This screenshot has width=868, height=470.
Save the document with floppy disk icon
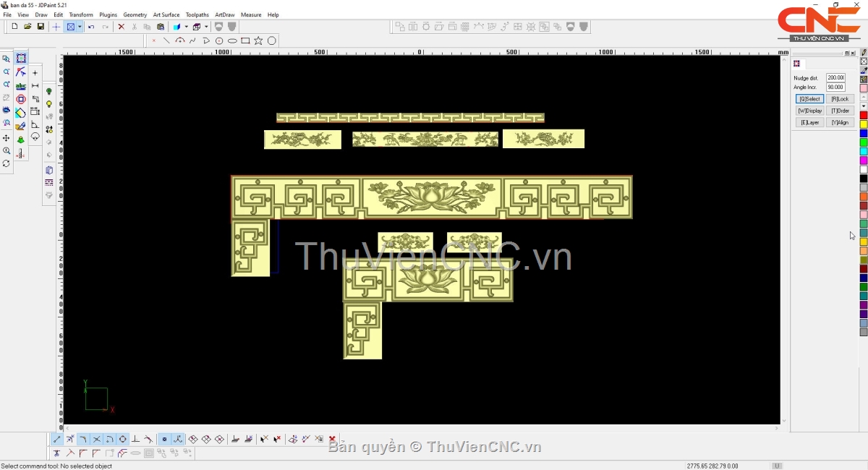41,27
